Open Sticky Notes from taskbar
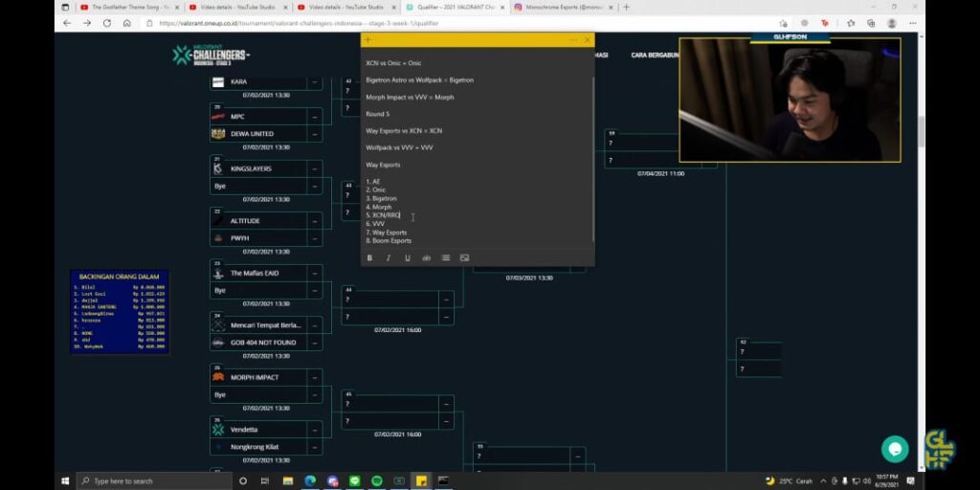Screen dimensions: 980x490 point(422,481)
